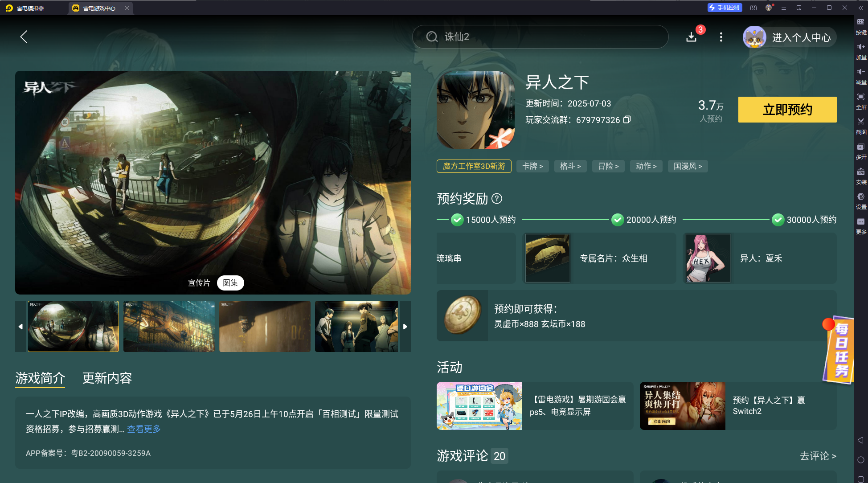This screenshot has height=483, width=868.
Task: Select the 更新内容 tab
Action: coord(107,378)
